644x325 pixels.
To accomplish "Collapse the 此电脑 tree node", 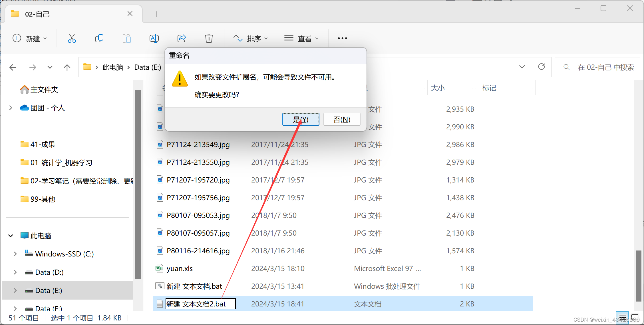I will 11,236.
